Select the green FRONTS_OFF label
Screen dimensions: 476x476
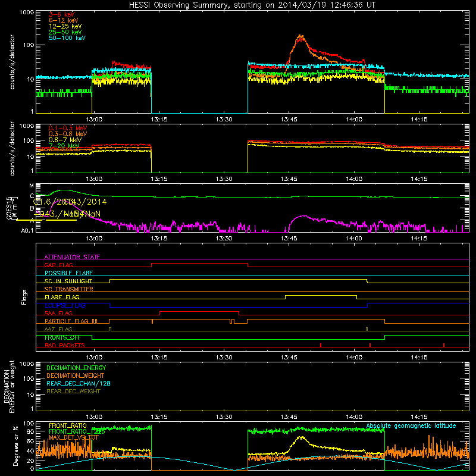tap(62, 337)
